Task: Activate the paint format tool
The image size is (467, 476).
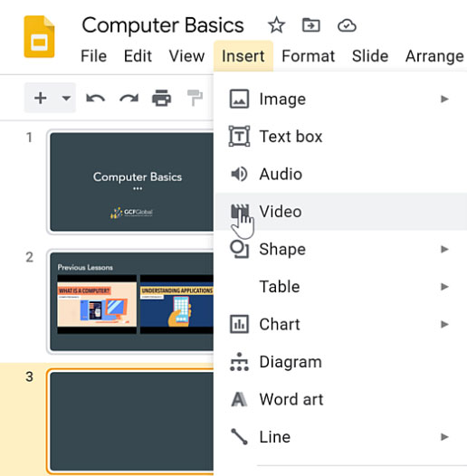Action: tap(195, 98)
